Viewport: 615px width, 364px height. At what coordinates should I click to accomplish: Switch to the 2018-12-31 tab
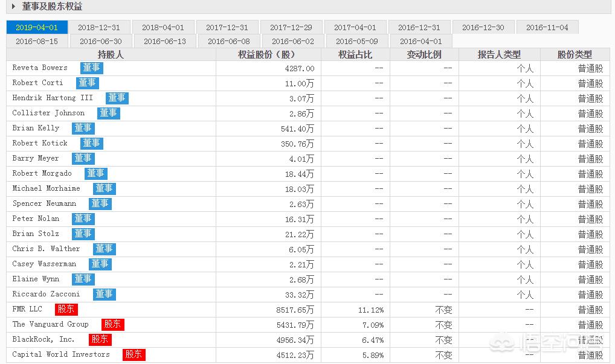point(99,27)
